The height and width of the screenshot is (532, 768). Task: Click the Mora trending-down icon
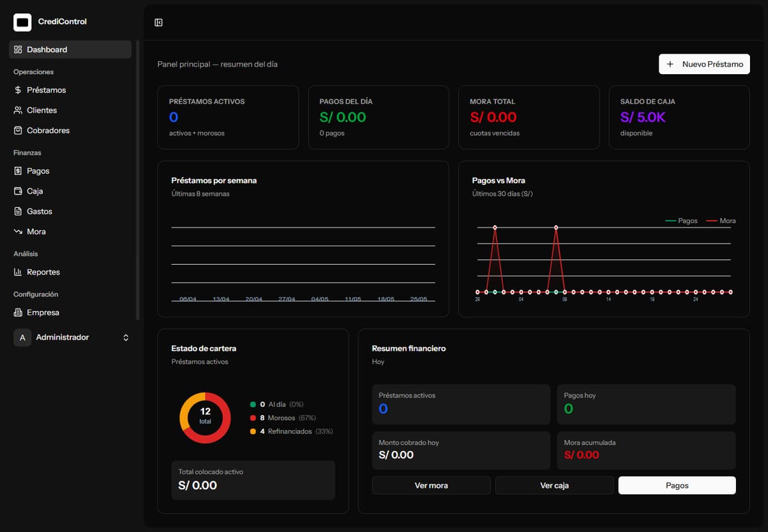(18, 231)
